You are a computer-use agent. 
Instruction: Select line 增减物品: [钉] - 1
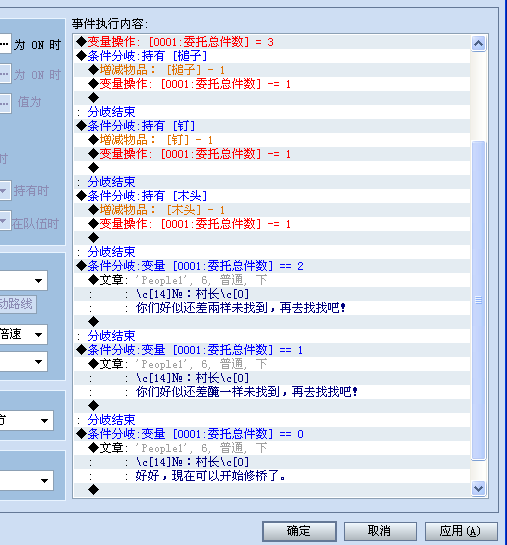coord(272,140)
